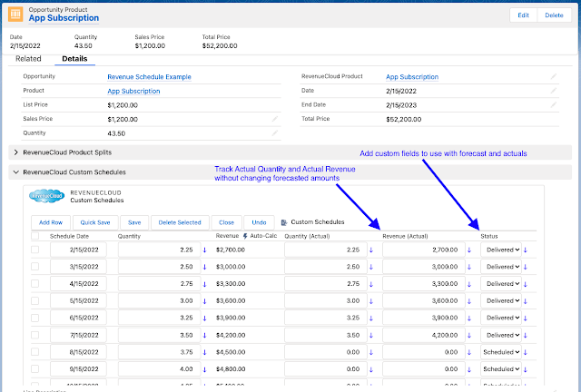Open Status dropdown for 2/15/2022 row
581x392 pixels.
(x=501, y=250)
